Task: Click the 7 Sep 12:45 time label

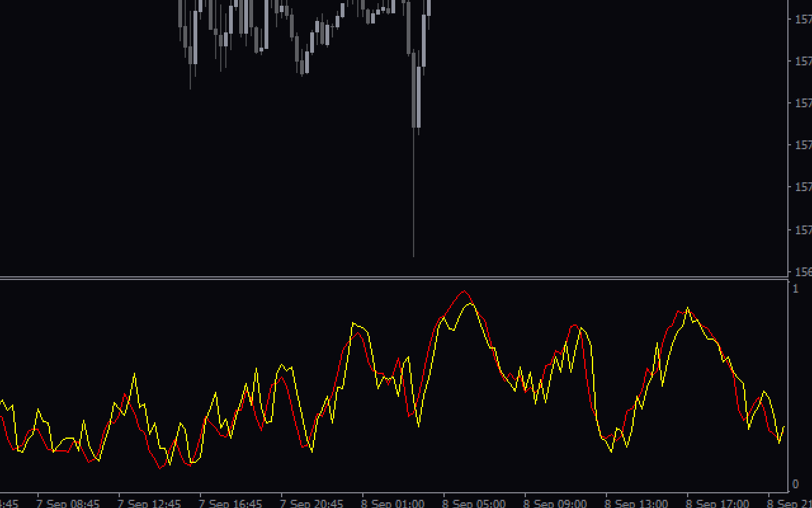Action: click(x=149, y=504)
